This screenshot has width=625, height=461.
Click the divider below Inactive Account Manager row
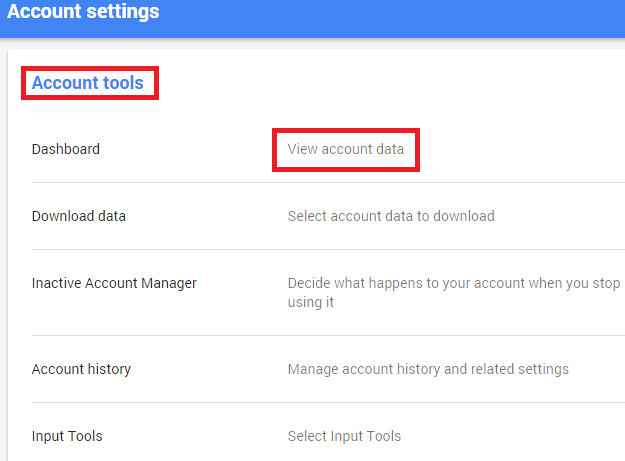point(328,335)
